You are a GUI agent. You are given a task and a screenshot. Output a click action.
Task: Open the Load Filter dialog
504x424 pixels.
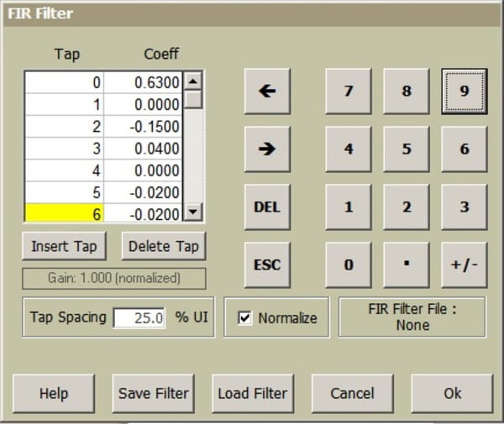pyautogui.click(x=252, y=393)
